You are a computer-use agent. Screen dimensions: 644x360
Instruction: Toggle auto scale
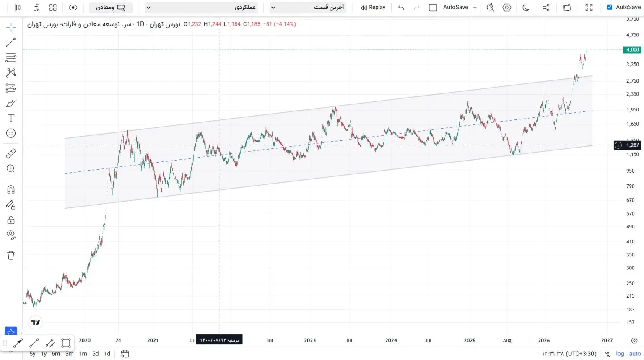635,354
